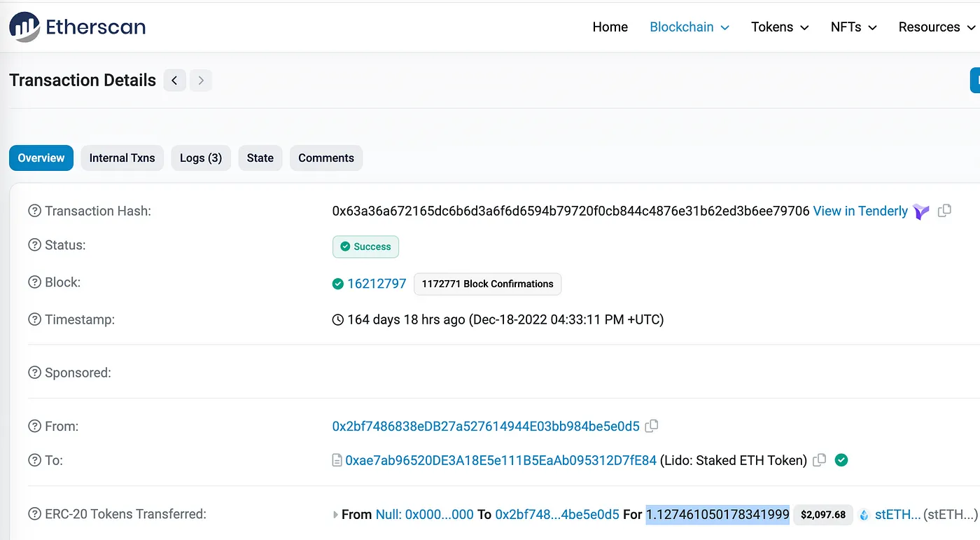Open the stETH token link
980x540 pixels.
(897, 515)
